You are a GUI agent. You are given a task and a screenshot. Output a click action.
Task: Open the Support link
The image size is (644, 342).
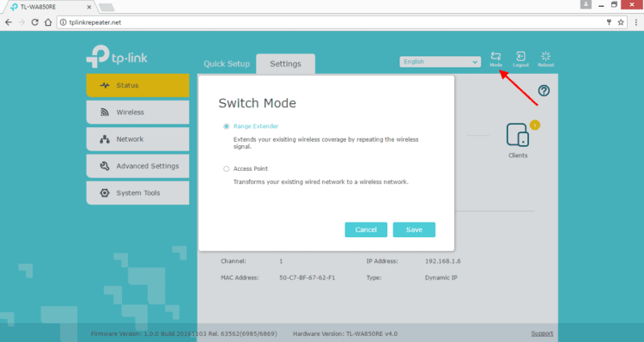[542, 333]
